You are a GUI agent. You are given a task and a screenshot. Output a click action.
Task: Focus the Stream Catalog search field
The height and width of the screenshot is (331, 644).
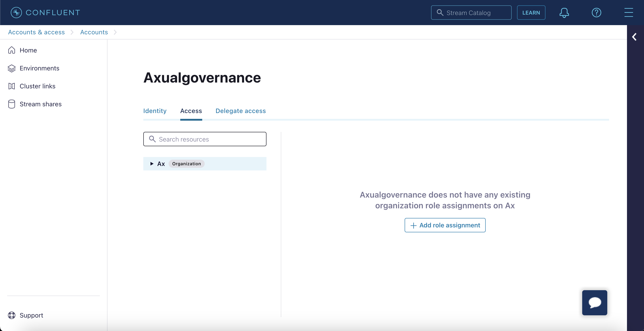471,13
